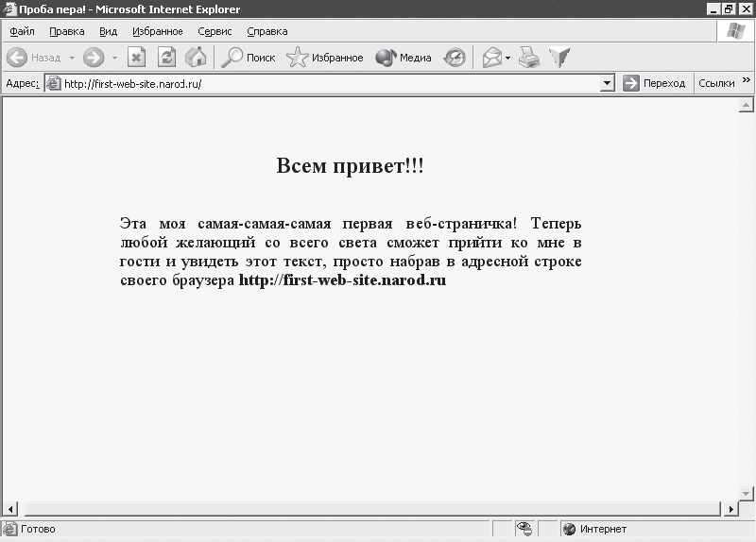Print the page with the printer icon

pos(529,58)
